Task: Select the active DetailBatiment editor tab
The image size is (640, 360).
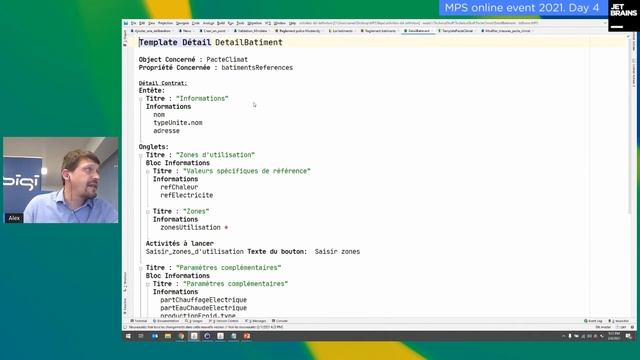Action: [x=418, y=31]
